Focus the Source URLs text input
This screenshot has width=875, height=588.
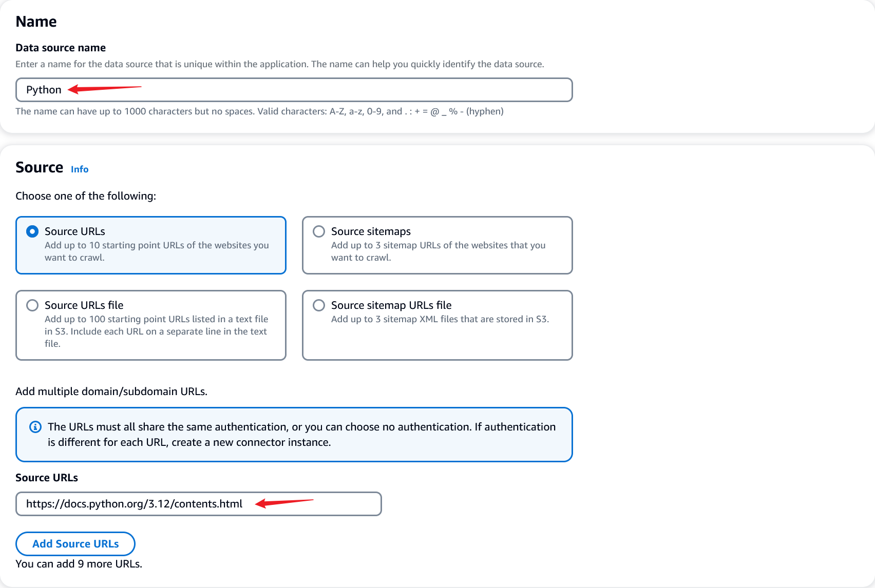click(x=199, y=504)
